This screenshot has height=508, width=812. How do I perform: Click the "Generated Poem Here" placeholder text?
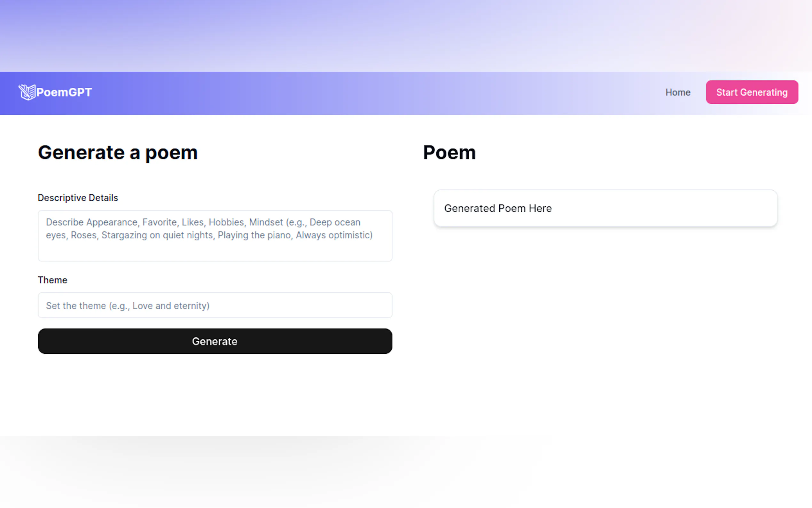(498, 209)
